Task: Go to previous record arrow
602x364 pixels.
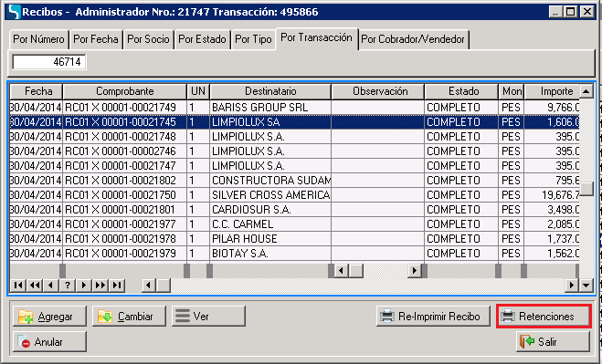Action: (x=50, y=285)
